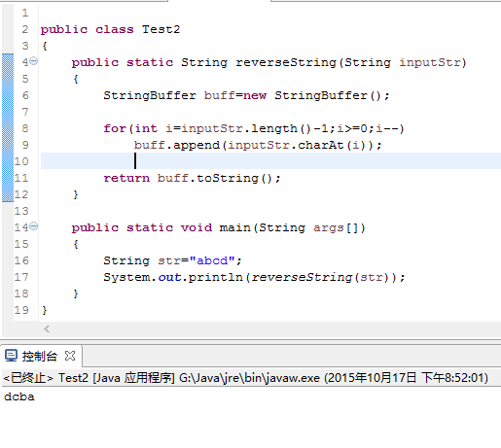Click System.out on line 17
This screenshot has width=501, height=448.
142,277
